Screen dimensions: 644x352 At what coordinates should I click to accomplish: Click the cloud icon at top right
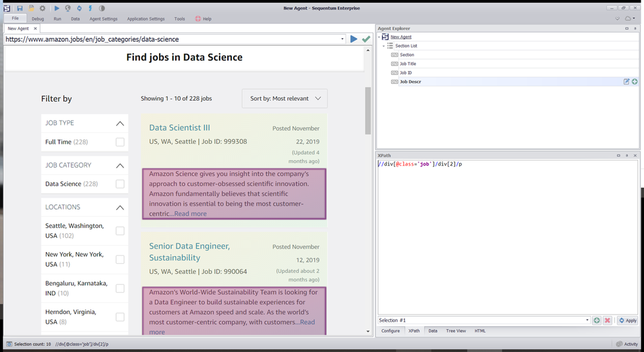[629, 19]
